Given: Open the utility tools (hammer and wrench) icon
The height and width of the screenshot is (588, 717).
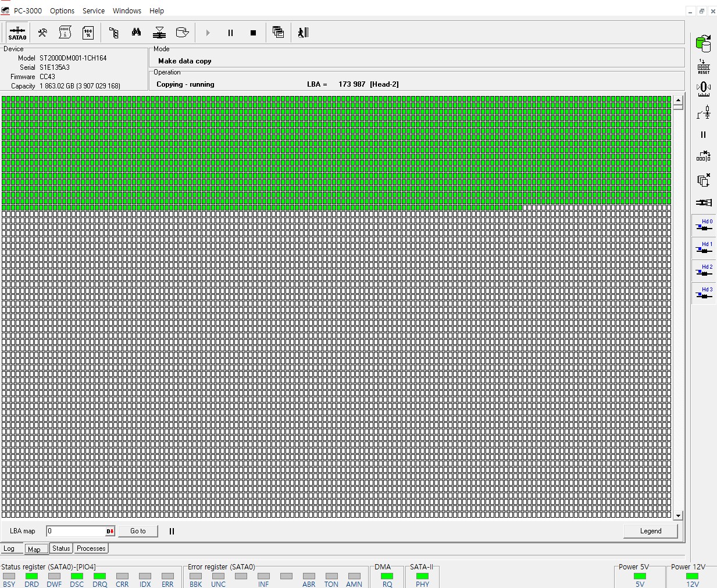Looking at the screenshot, I should tap(42, 33).
